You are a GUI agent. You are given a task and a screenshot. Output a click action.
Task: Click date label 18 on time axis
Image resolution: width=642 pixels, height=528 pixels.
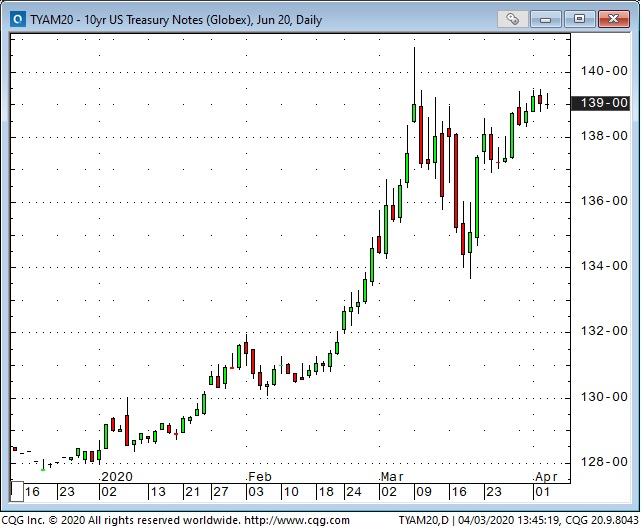click(x=326, y=492)
